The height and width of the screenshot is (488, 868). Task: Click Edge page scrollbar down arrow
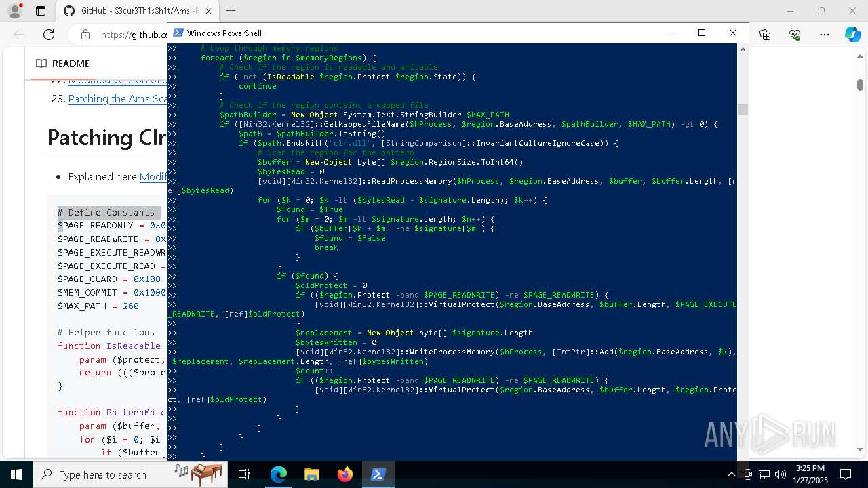click(x=860, y=449)
